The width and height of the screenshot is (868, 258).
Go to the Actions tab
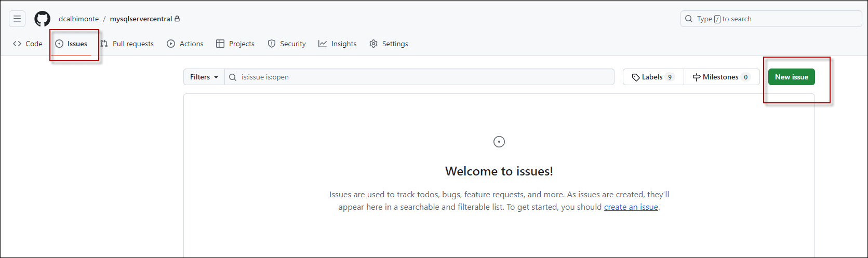(185, 44)
